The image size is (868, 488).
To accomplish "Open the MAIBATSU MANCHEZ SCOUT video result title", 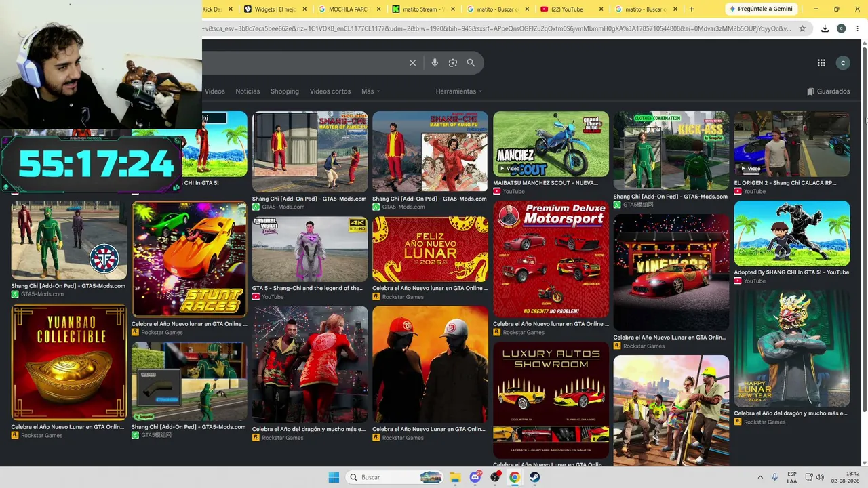I will pos(546,183).
